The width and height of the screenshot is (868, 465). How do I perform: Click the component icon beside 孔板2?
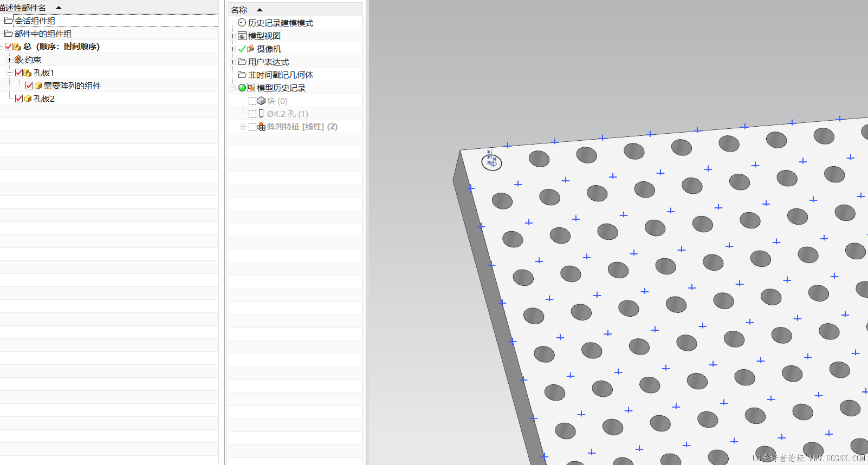pyautogui.click(x=28, y=99)
